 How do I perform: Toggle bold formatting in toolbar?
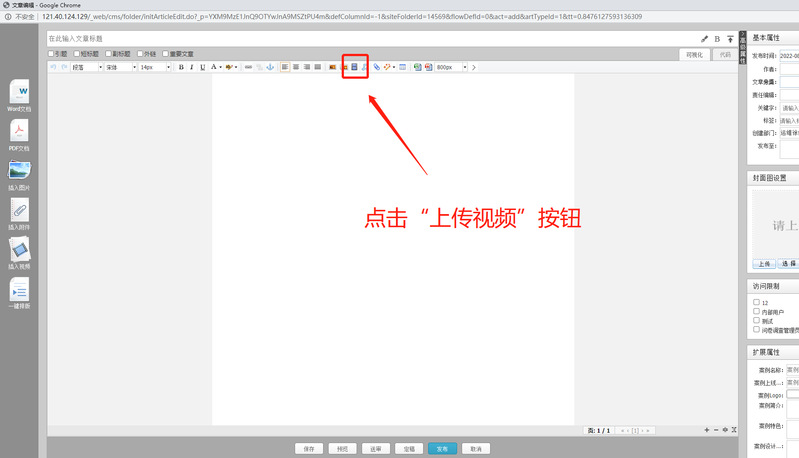tap(181, 67)
